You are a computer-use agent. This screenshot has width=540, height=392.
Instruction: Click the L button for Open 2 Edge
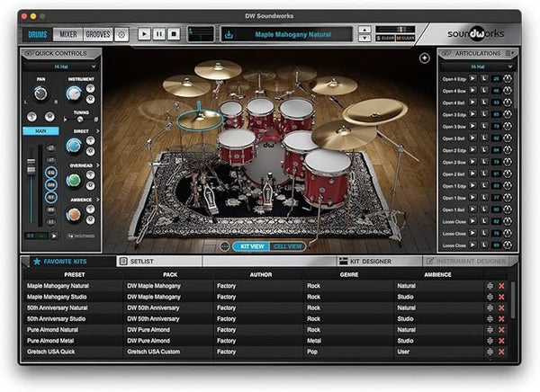click(484, 150)
